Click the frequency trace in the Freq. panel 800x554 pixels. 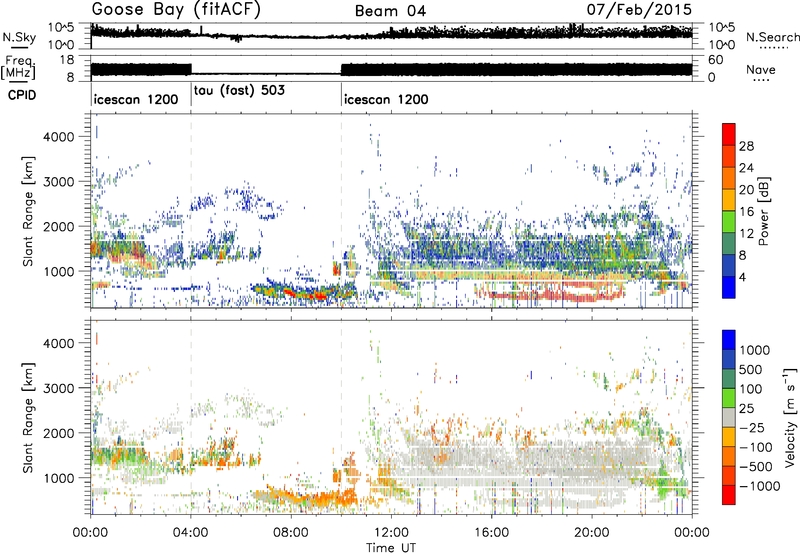click(x=391, y=70)
